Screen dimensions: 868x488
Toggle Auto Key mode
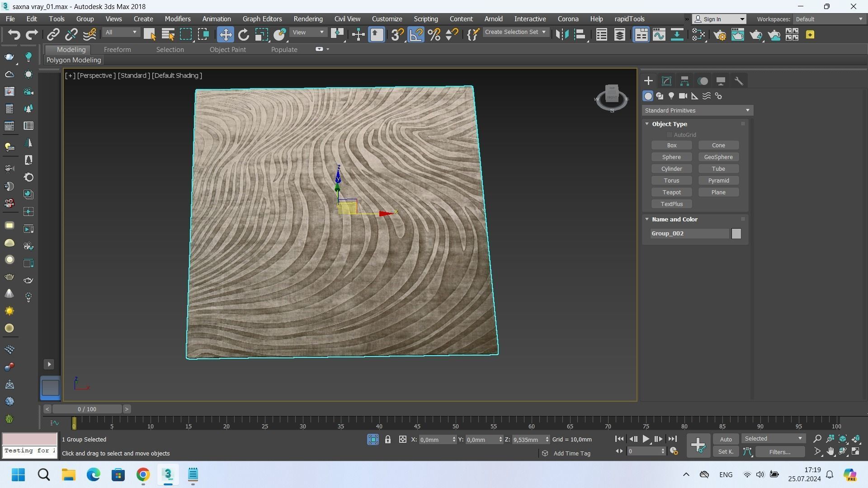coord(726,439)
